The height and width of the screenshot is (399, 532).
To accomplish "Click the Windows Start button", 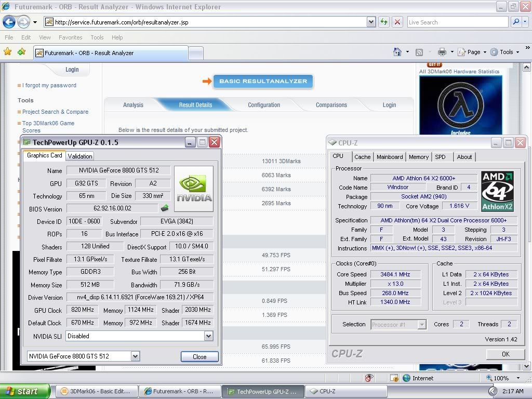I will click(x=24, y=391).
